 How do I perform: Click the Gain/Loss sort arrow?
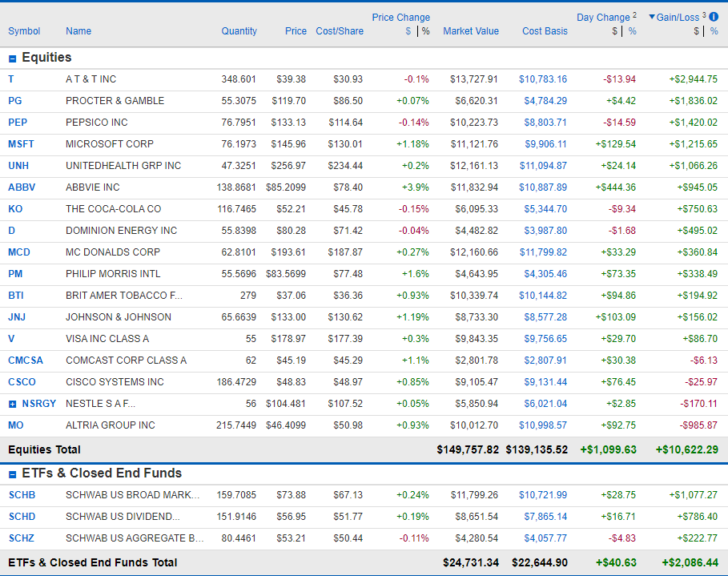[652, 17]
